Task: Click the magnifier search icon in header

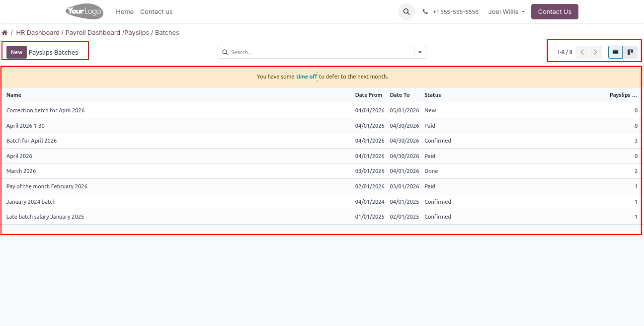Action: click(x=406, y=12)
